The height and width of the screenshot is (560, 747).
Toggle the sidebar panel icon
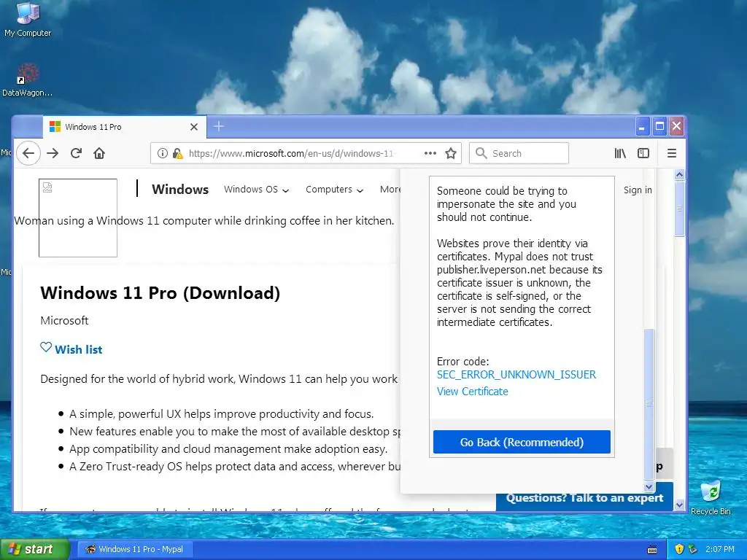pos(643,153)
